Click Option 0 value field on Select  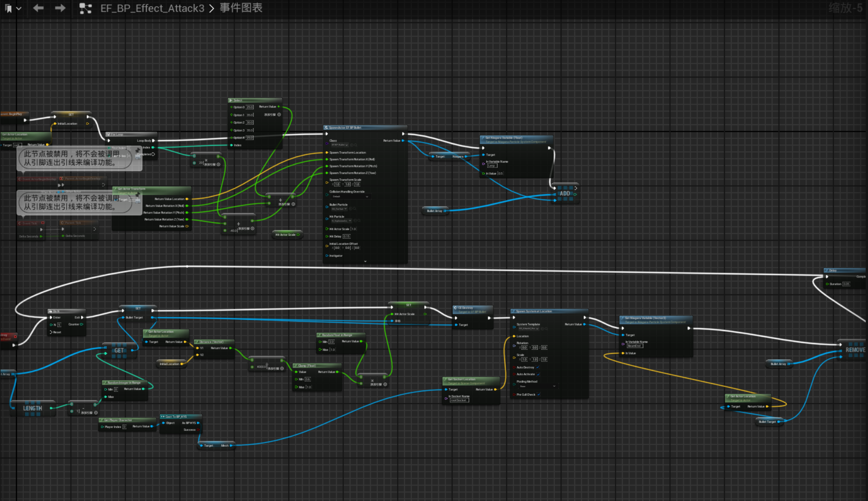250,107
